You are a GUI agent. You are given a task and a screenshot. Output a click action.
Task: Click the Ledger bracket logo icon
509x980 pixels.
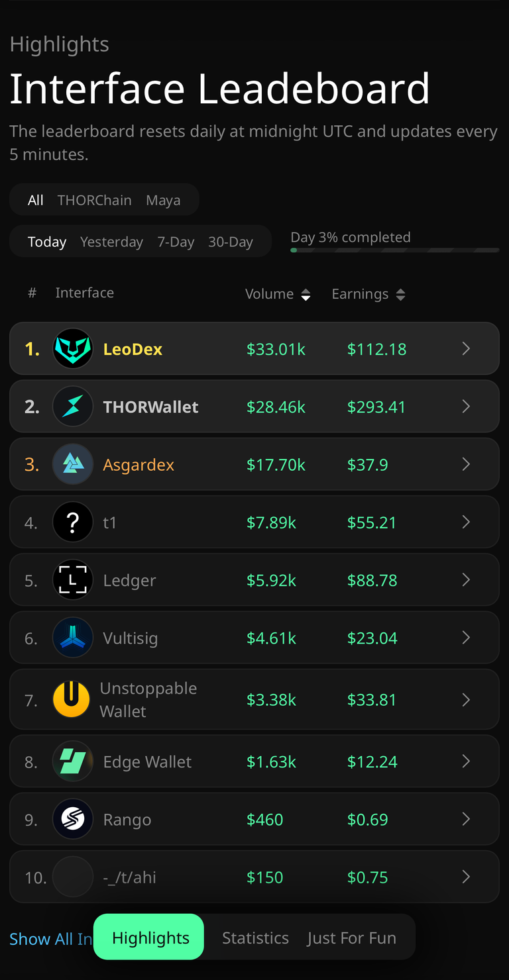(x=73, y=580)
